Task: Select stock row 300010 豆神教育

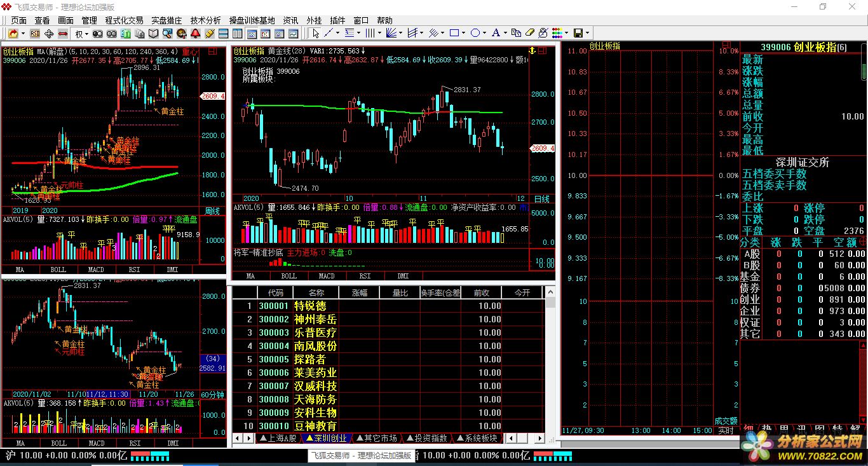Action: [388, 426]
